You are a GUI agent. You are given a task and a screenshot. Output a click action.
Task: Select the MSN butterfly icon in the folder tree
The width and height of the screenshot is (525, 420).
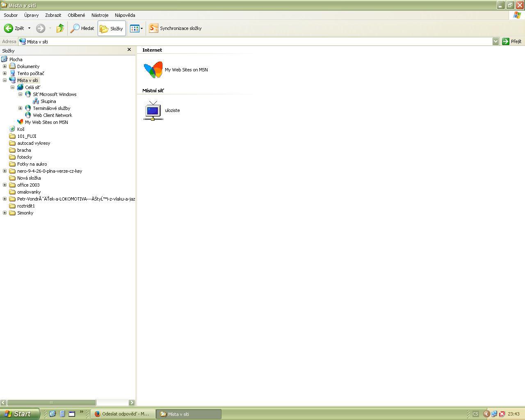[x=20, y=122]
